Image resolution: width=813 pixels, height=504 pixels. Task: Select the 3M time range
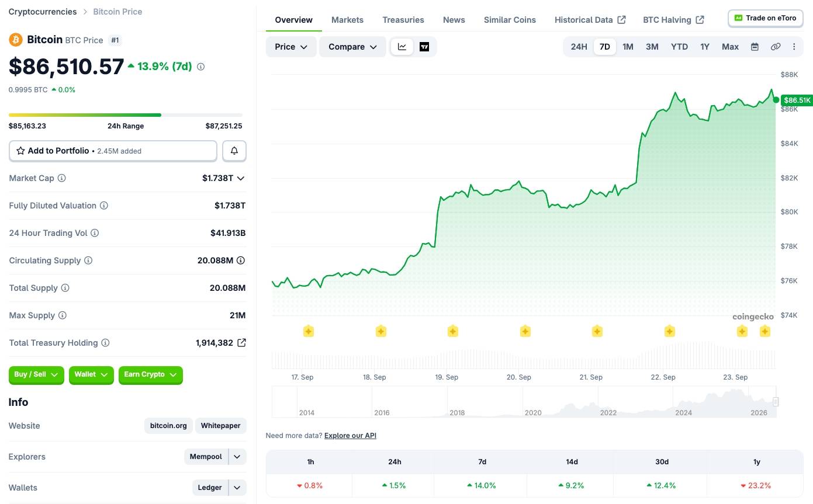[x=652, y=47]
